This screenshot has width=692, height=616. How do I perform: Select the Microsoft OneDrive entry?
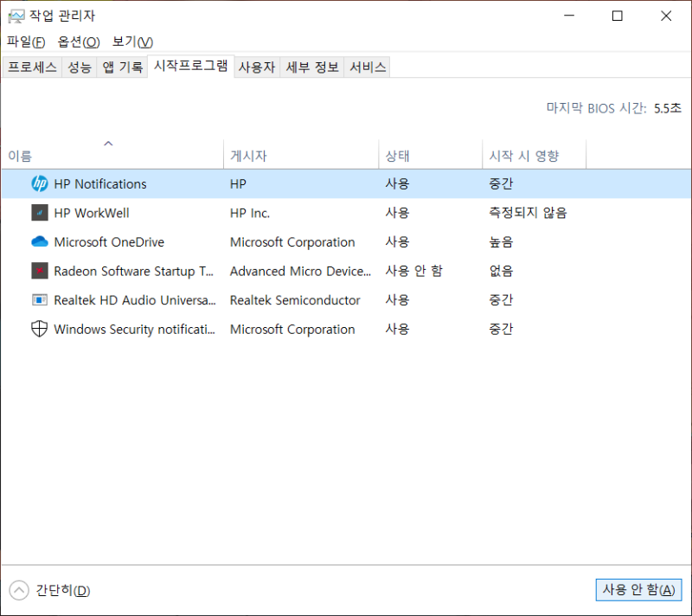coord(109,242)
